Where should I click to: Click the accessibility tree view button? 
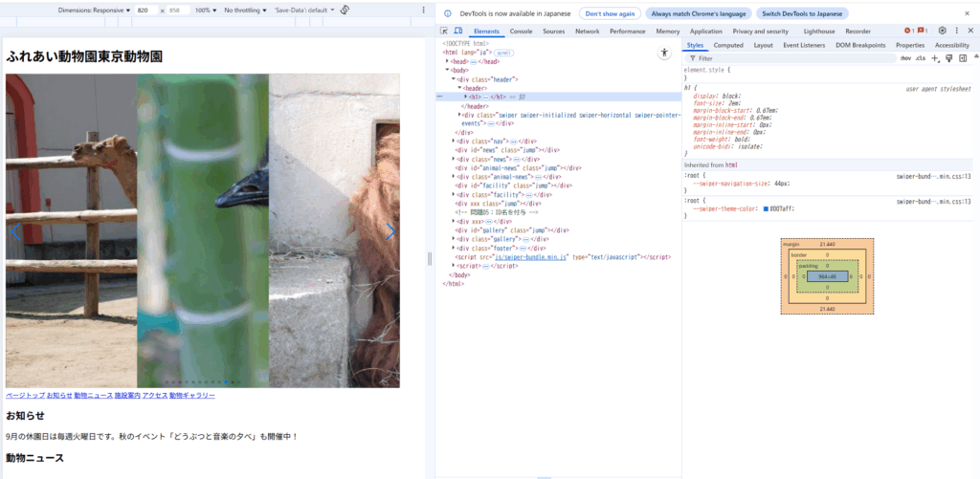point(665,54)
